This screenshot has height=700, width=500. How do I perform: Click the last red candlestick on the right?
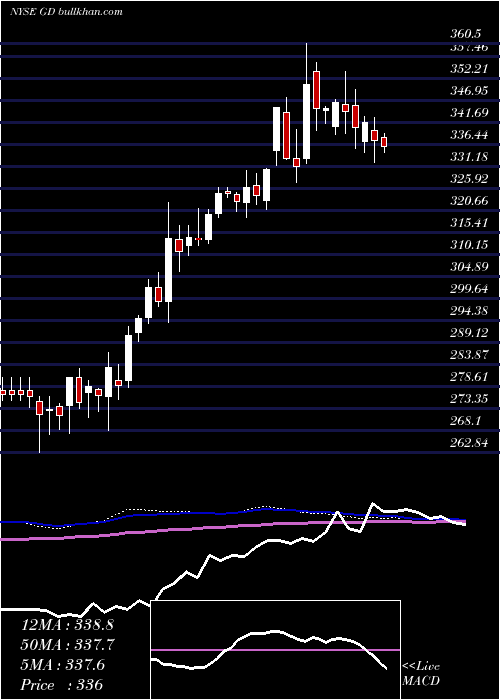coord(384,142)
